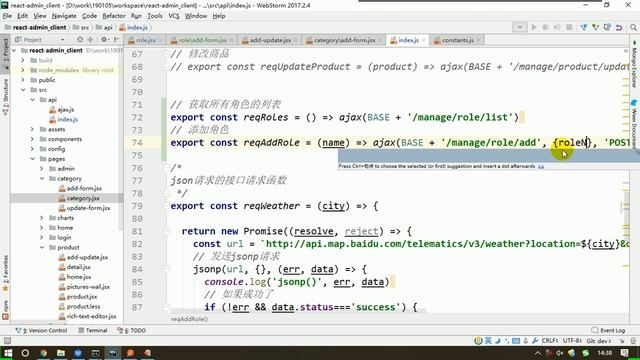Open the VCS Show History icon
The image size is (640, 360).
(607, 27)
